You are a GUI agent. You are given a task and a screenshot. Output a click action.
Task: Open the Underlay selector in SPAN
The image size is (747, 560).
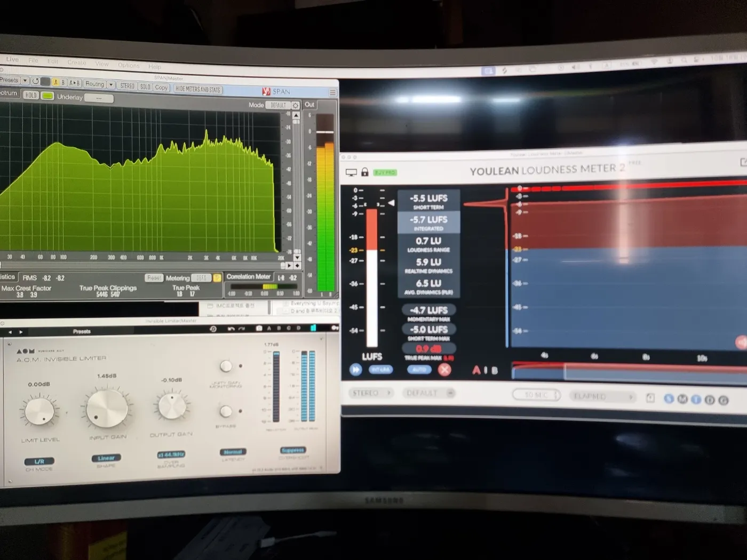pyautogui.click(x=99, y=98)
